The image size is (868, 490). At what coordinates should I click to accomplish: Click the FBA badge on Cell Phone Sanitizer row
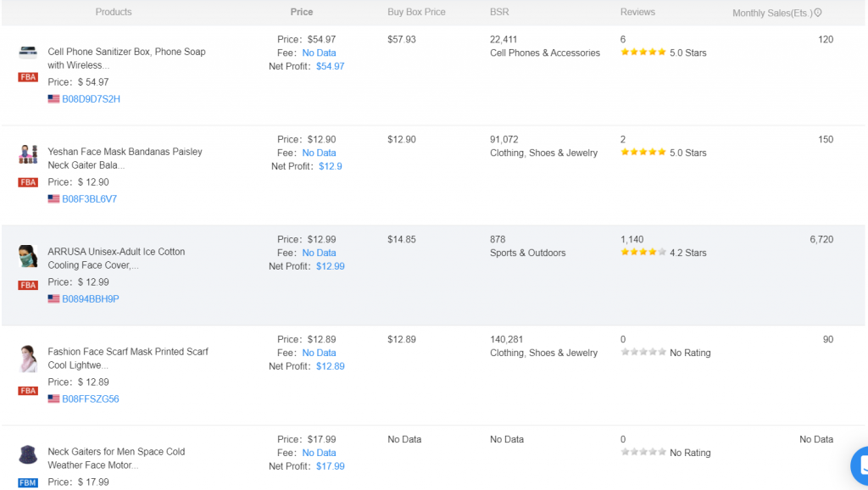pos(27,76)
